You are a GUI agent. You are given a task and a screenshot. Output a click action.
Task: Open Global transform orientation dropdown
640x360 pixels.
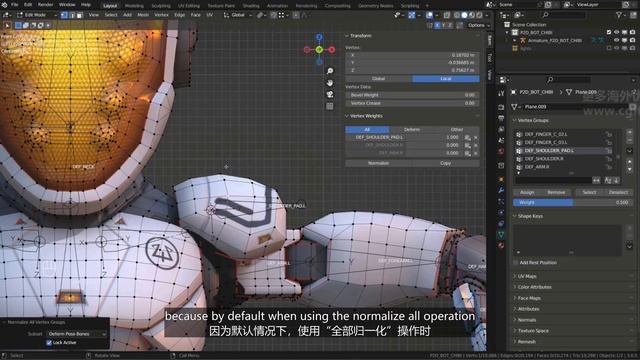238,15
